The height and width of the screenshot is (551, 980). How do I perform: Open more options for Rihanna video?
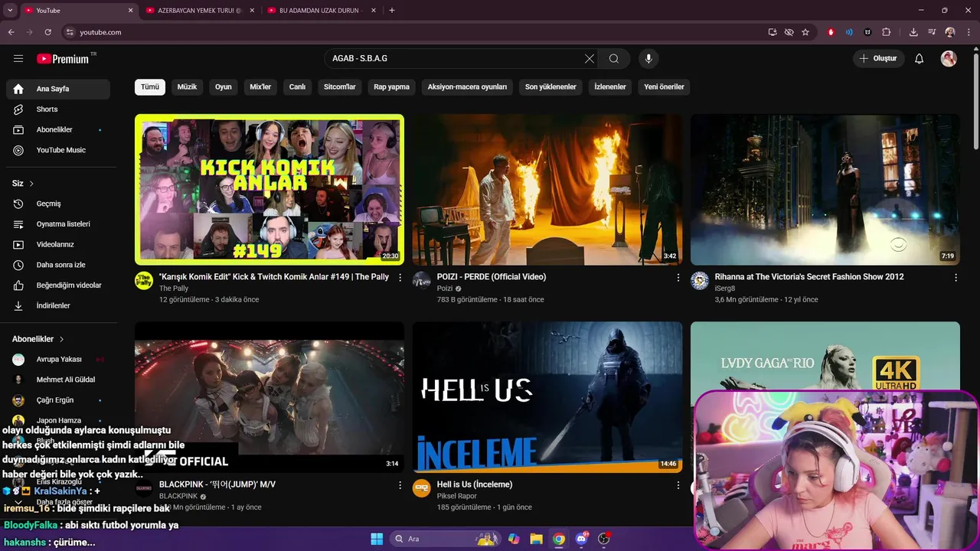955,278
